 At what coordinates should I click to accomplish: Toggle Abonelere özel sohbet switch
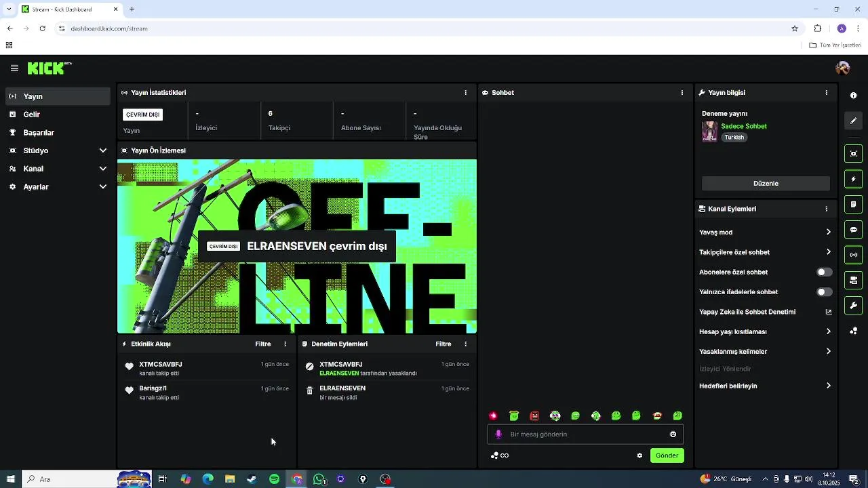pos(824,272)
